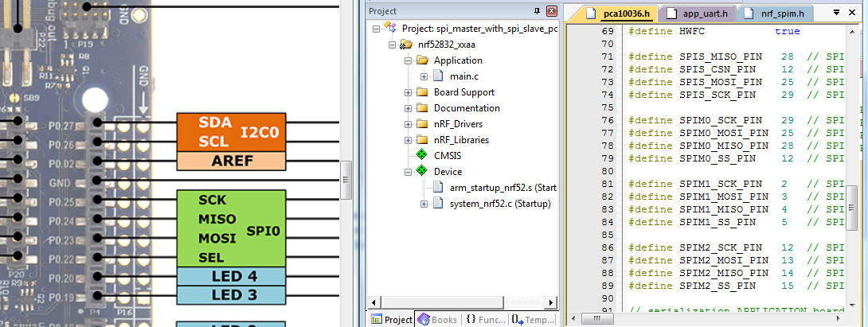
Task: Click the splitter grip beside Project panel
Action: tap(346, 179)
